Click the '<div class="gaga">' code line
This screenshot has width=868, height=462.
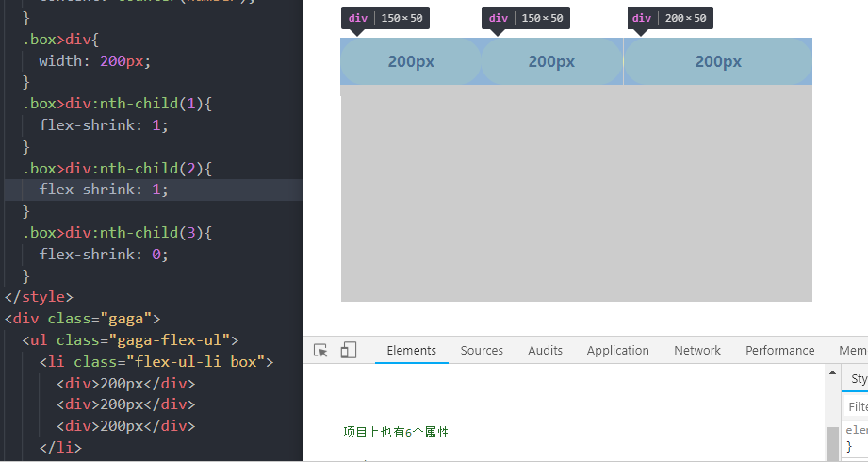click(83, 319)
